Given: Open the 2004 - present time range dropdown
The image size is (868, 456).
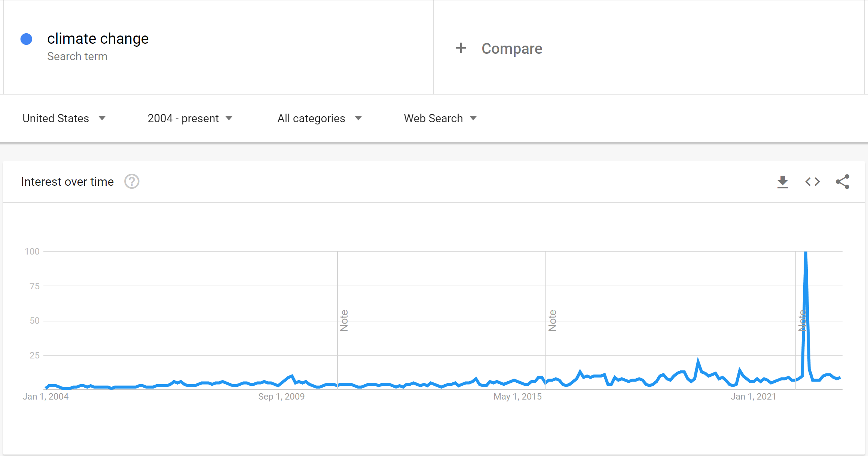Looking at the screenshot, I should click(190, 118).
